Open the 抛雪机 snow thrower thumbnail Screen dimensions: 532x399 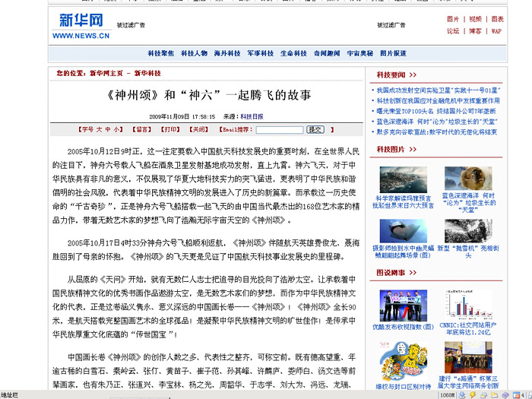468,231
